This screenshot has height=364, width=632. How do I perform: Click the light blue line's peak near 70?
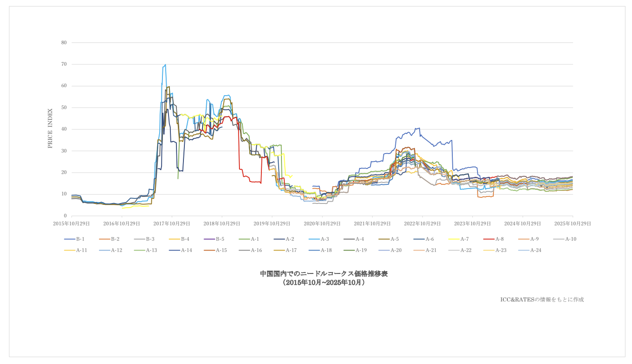165,65
